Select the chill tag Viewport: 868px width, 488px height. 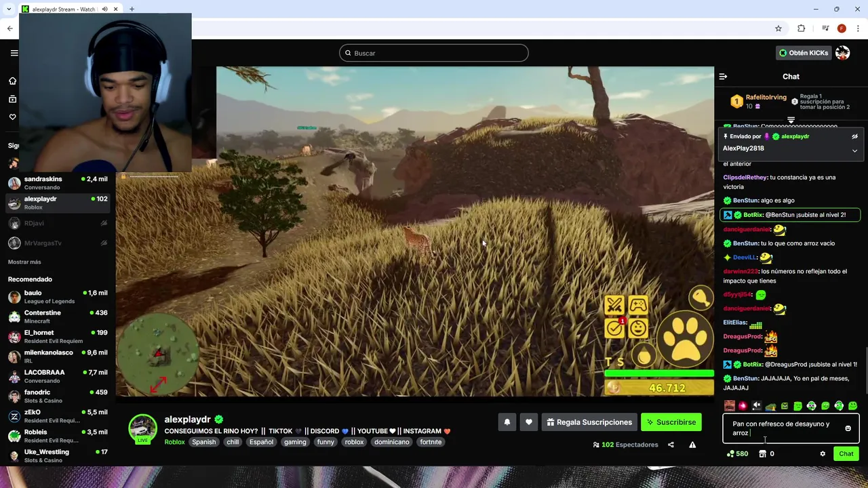(233, 442)
